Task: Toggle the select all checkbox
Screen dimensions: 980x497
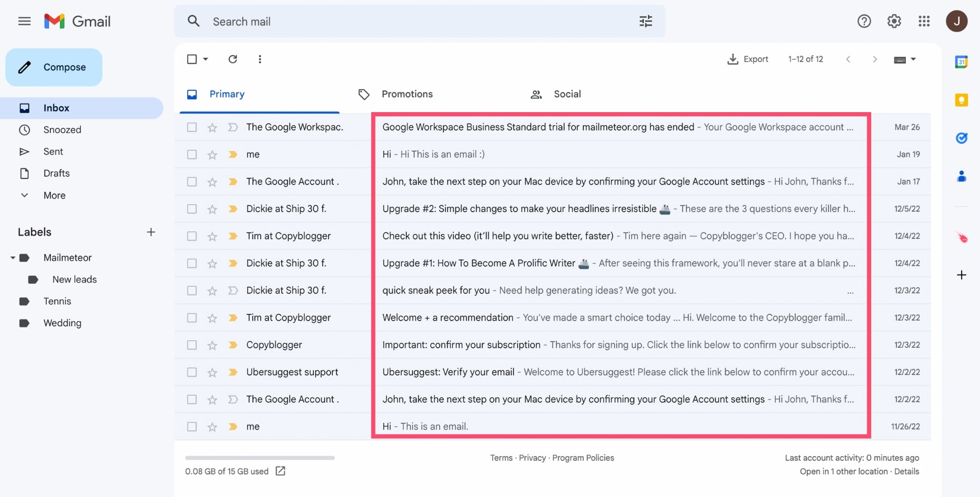Action: [x=192, y=59]
